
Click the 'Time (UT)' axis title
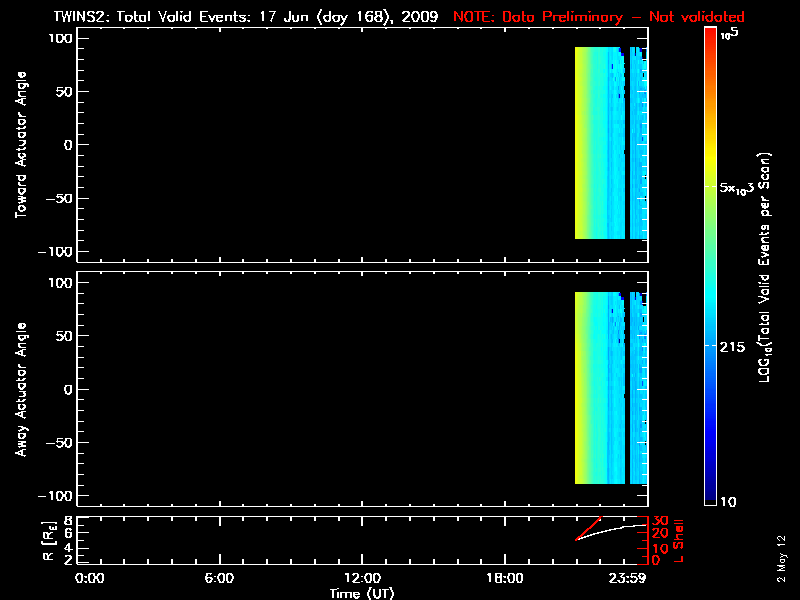coord(361,593)
